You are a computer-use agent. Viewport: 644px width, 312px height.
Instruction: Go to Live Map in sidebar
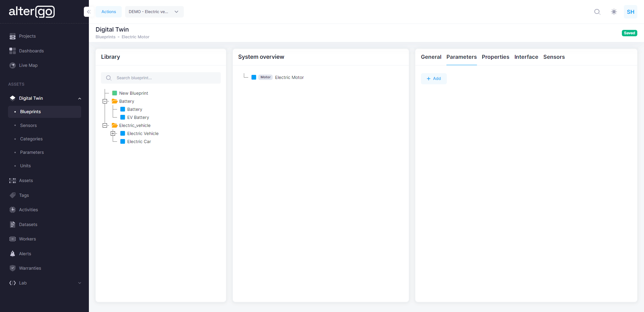tap(28, 65)
